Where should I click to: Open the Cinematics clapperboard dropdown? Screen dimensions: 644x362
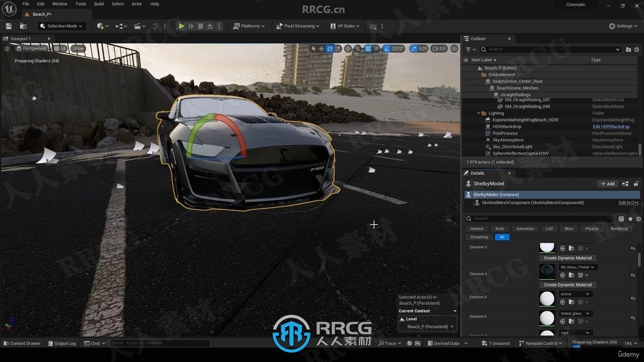click(140, 26)
